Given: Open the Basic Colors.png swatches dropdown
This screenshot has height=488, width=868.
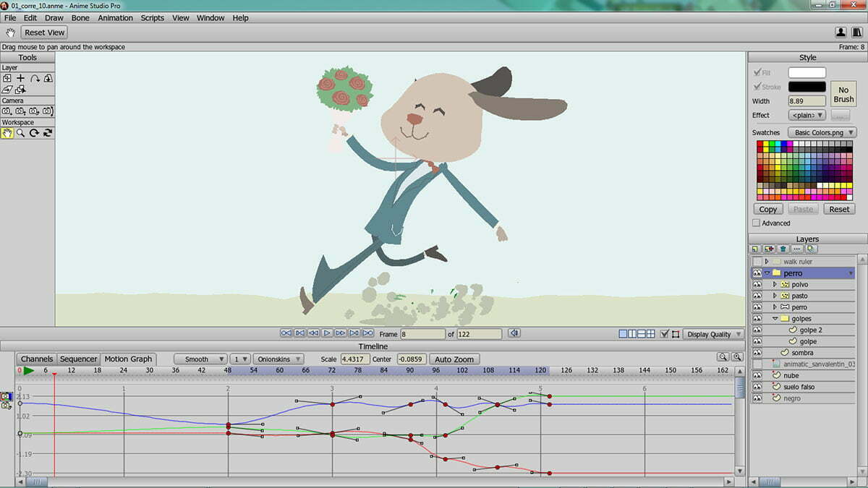Looking at the screenshot, I should (825, 133).
